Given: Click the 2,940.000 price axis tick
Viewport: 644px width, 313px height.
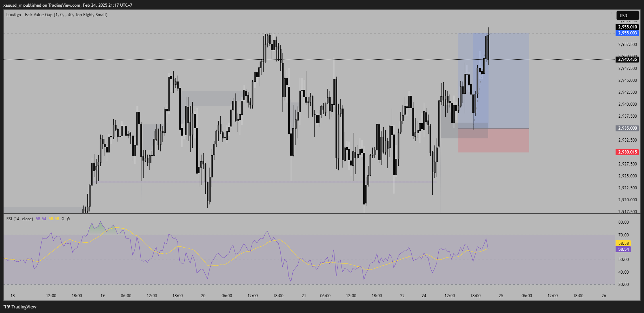Looking at the screenshot, I should (x=628, y=104).
